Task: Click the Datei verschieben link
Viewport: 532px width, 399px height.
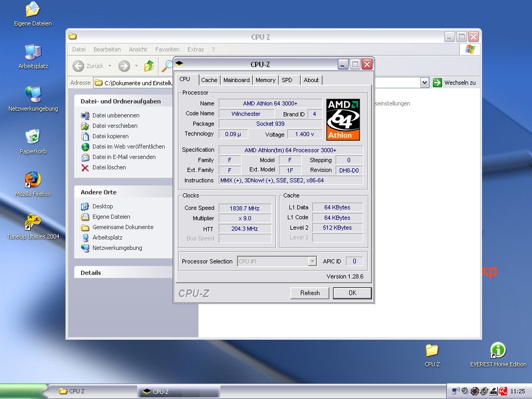Action: pyautogui.click(x=115, y=126)
